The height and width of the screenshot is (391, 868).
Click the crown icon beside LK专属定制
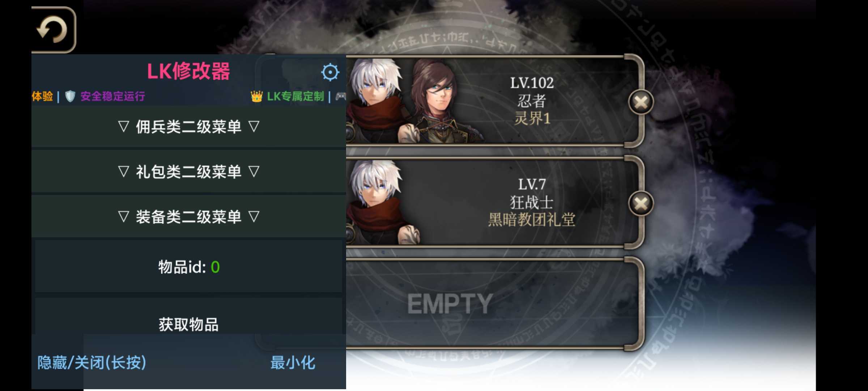(256, 96)
